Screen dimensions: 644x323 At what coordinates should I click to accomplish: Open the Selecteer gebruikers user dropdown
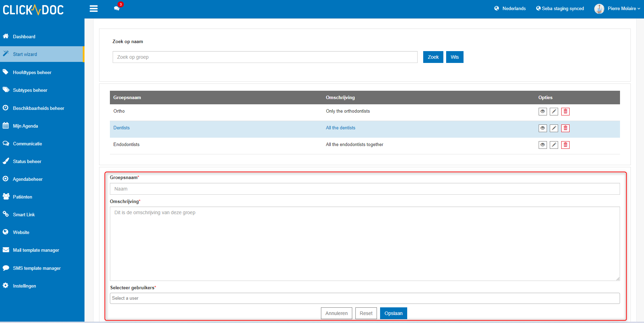[364, 298]
